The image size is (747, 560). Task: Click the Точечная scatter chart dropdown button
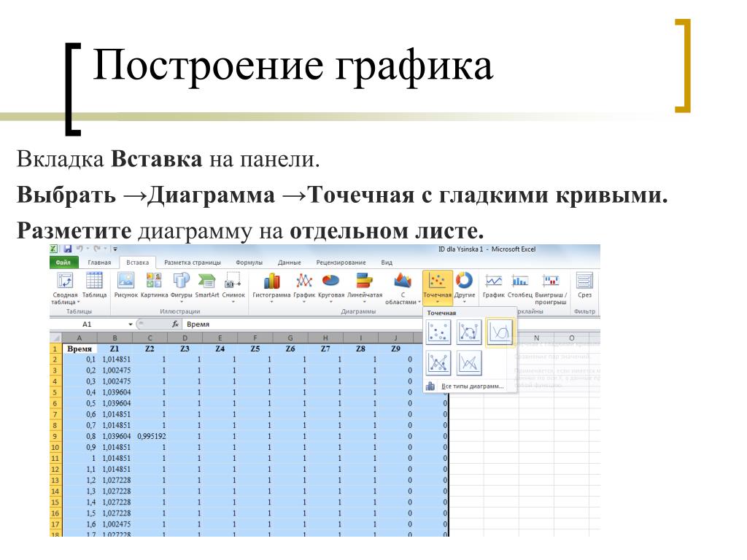[x=438, y=287]
